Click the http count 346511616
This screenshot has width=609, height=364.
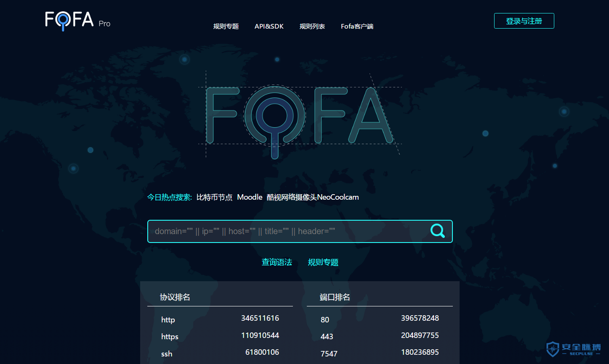click(x=260, y=318)
